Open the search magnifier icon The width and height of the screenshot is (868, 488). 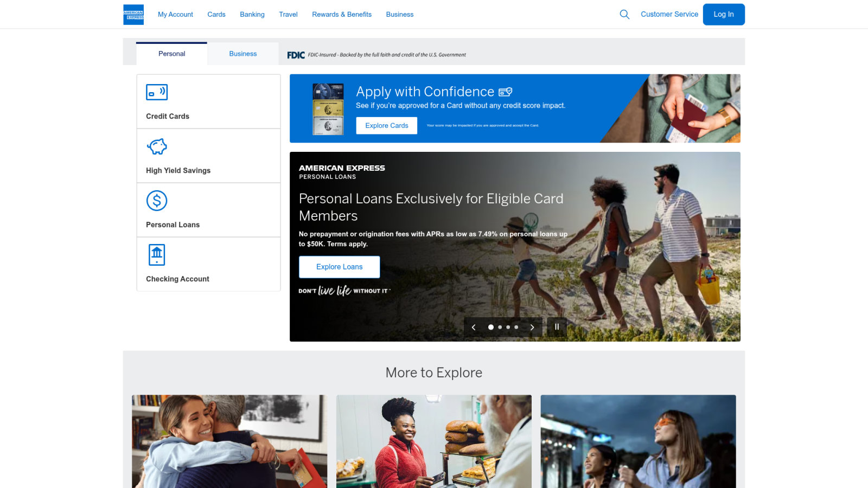pyautogui.click(x=624, y=15)
